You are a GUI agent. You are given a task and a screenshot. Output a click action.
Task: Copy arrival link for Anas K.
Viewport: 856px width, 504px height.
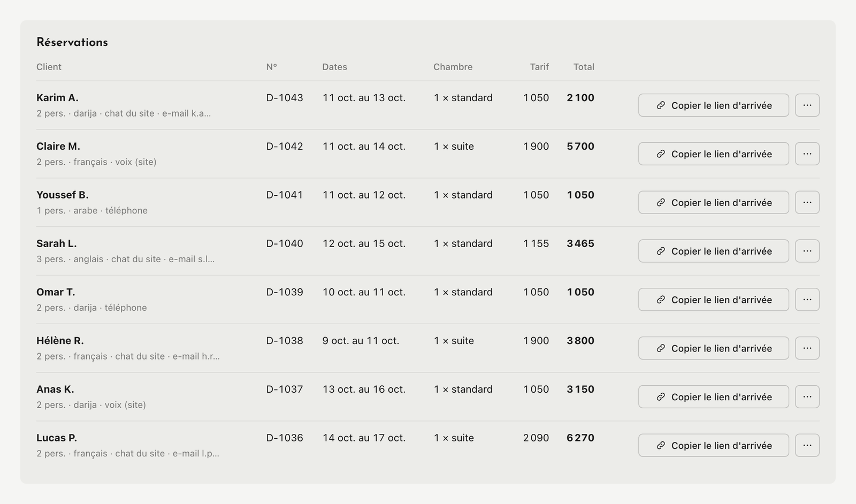coord(714,397)
